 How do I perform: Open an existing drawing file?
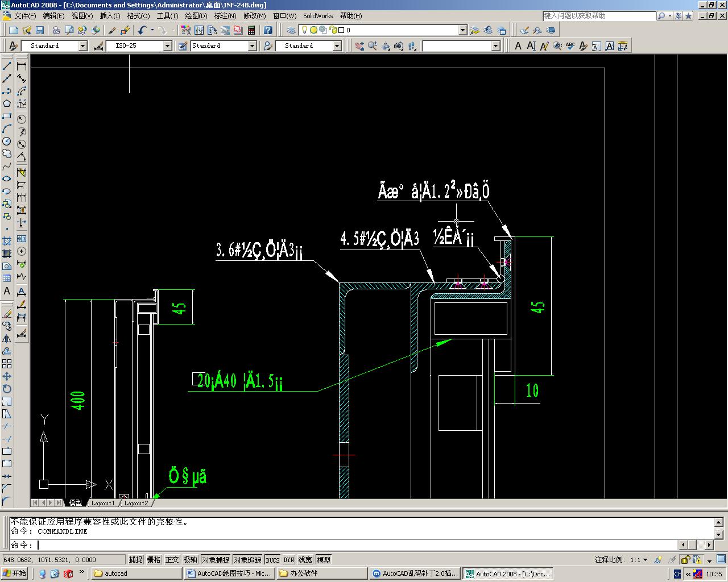(27, 30)
